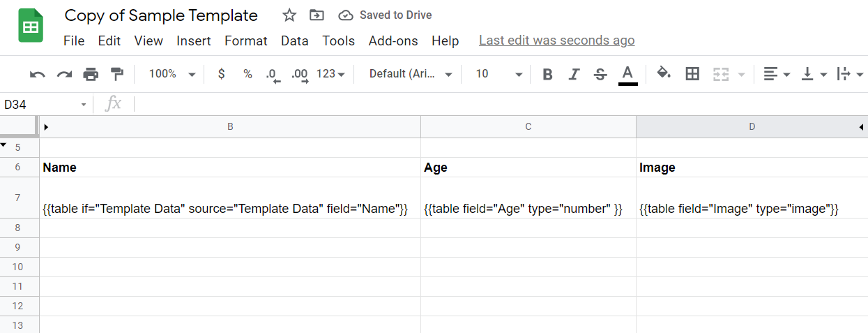The height and width of the screenshot is (333, 868).
Task: Star this document
Action: tap(289, 15)
